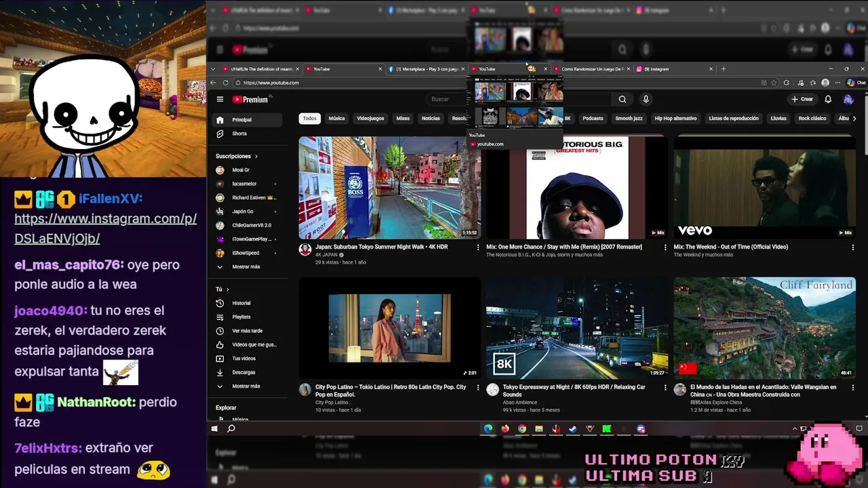Open Tus videos in the sidebar
Image resolution: width=868 pixels, height=488 pixels.
click(x=247, y=359)
